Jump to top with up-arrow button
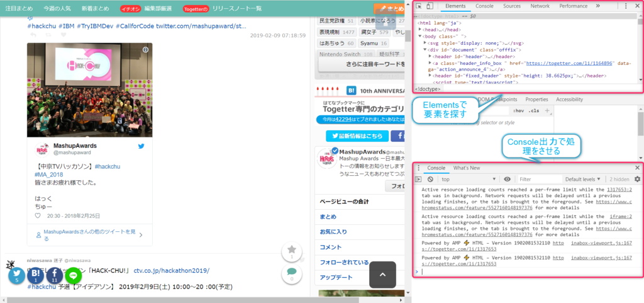Image resolution: width=644 pixels, height=303 pixels. click(382, 275)
